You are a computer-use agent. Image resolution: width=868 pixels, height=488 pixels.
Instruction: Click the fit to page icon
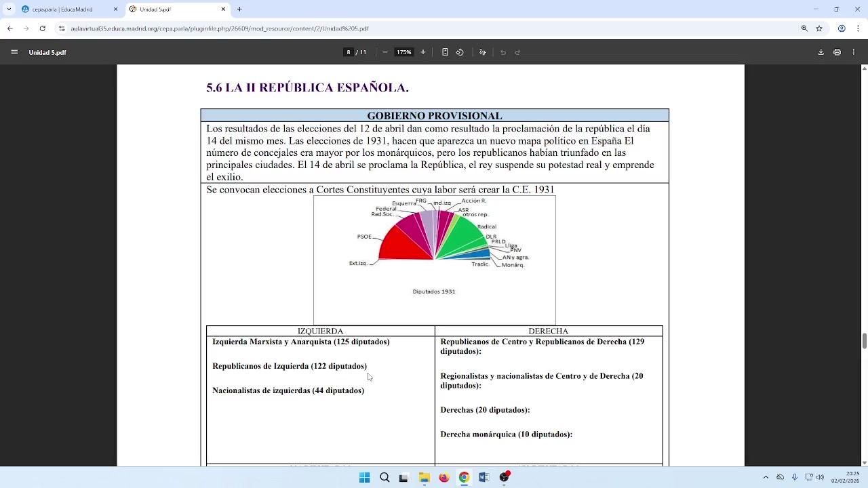445,52
